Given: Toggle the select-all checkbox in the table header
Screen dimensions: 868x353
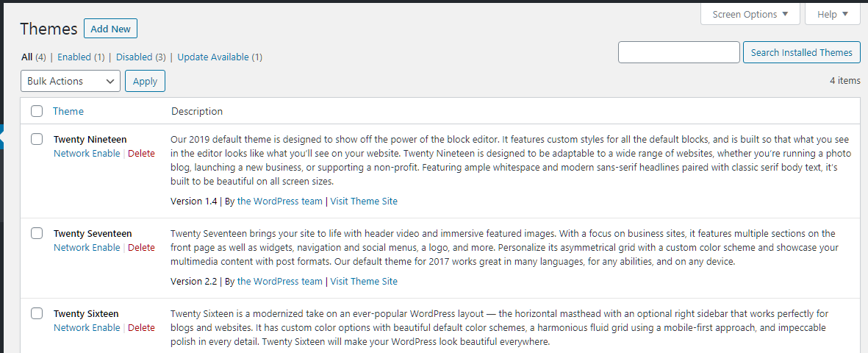Looking at the screenshot, I should (x=37, y=111).
